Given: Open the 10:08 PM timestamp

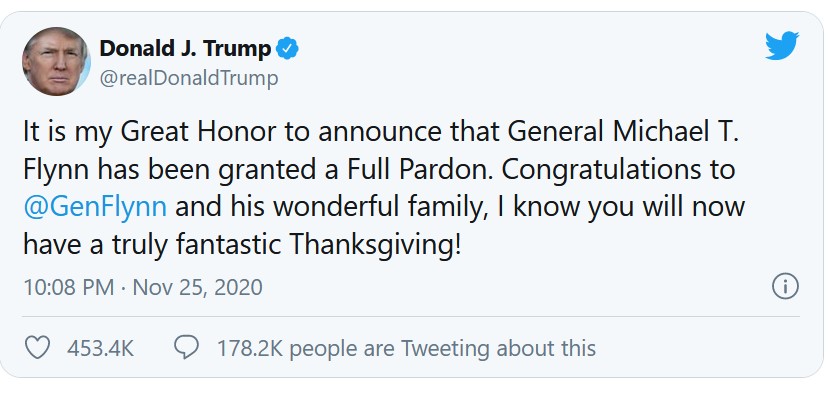Looking at the screenshot, I should click(69, 287).
